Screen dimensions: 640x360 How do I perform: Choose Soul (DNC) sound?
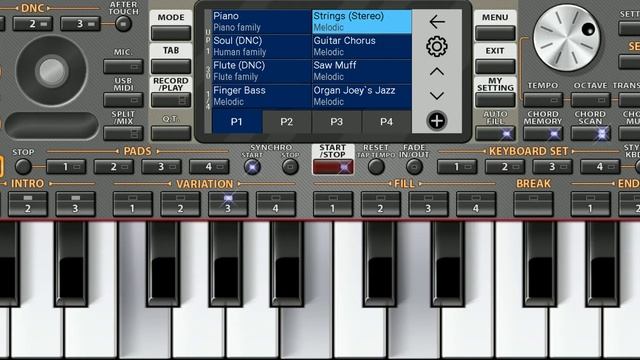(x=262, y=47)
